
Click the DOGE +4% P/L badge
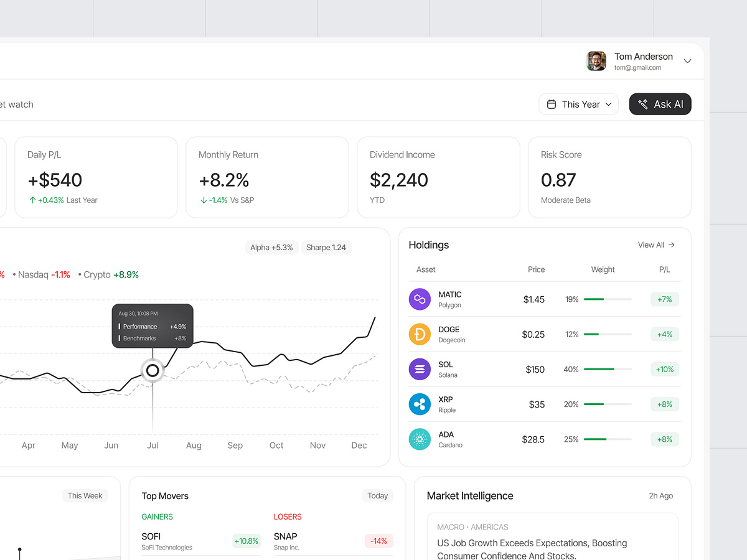665,334
